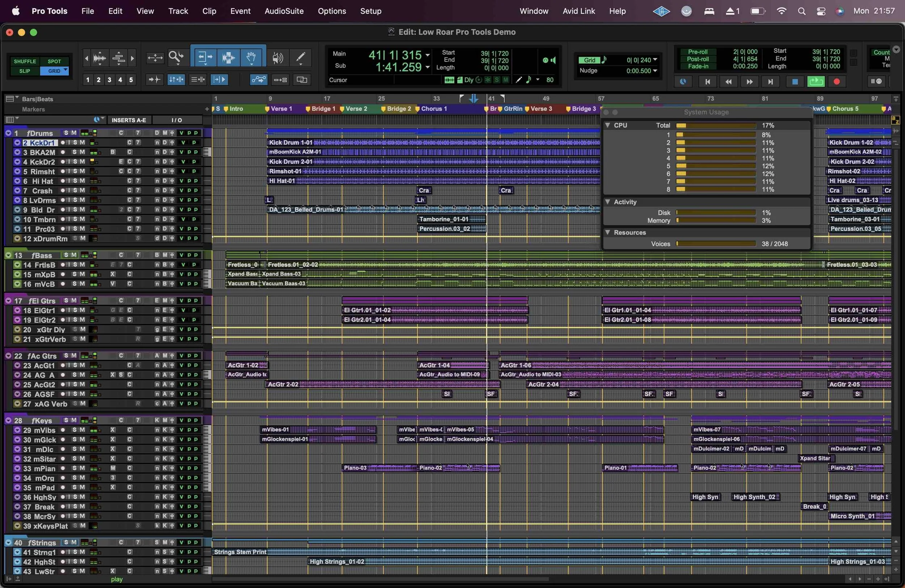Mute the Crash track

point(82,190)
